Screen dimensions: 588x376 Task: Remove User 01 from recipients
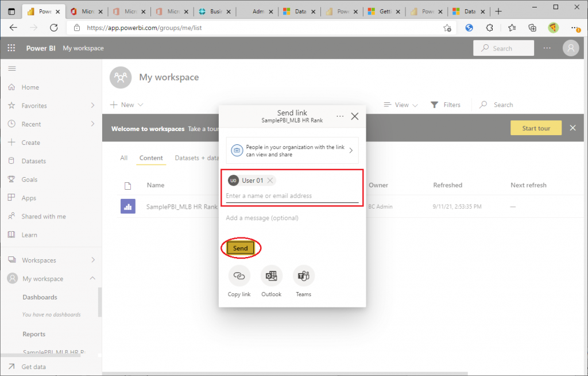click(270, 181)
